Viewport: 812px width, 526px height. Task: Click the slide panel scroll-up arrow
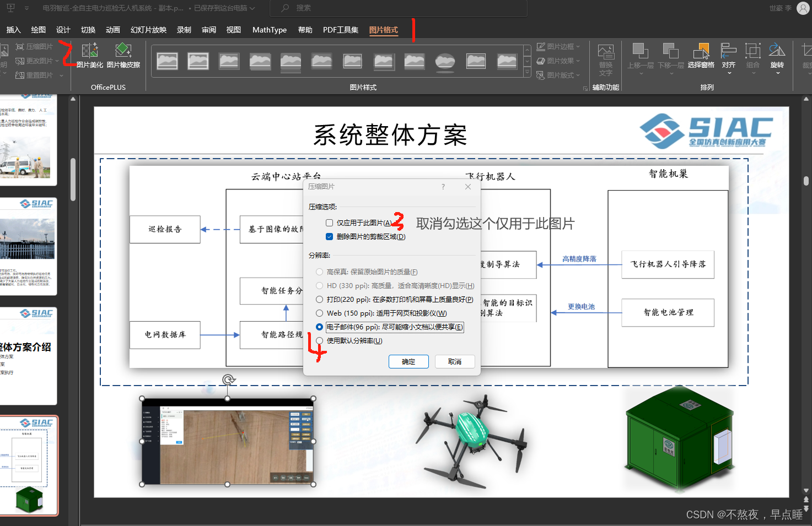73,99
